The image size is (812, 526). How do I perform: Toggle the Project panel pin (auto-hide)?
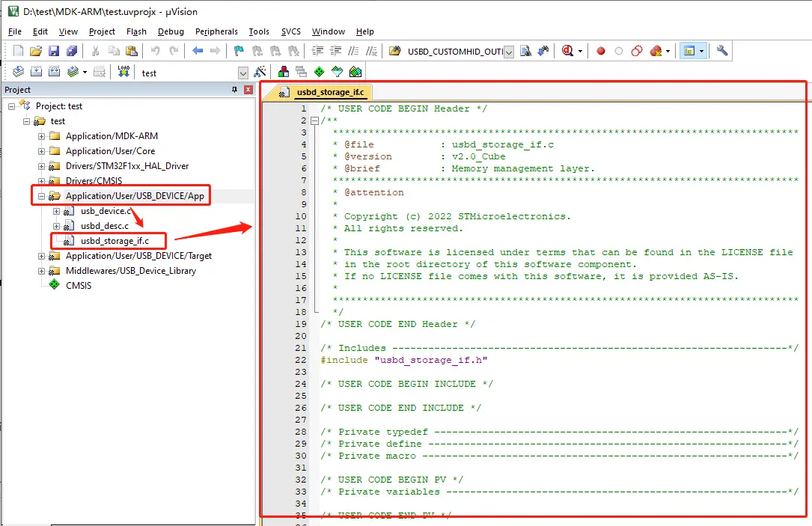pyautogui.click(x=234, y=90)
